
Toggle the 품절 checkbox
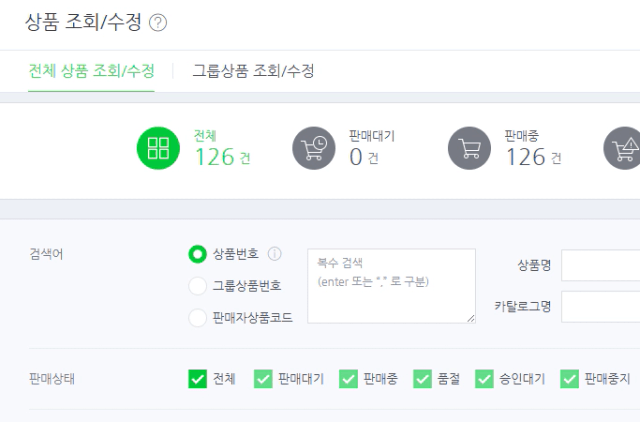point(422,379)
